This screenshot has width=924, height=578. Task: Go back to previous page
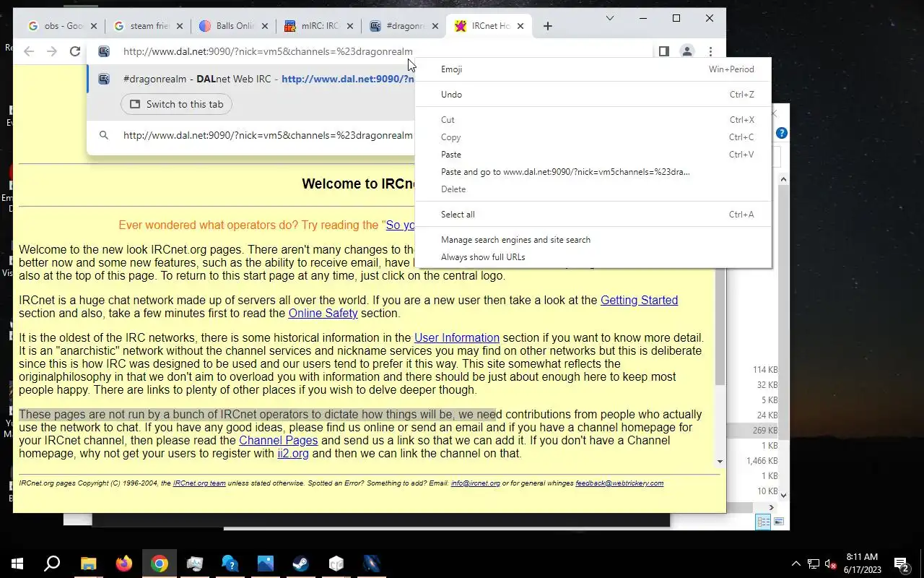click(x=29, y=51)
